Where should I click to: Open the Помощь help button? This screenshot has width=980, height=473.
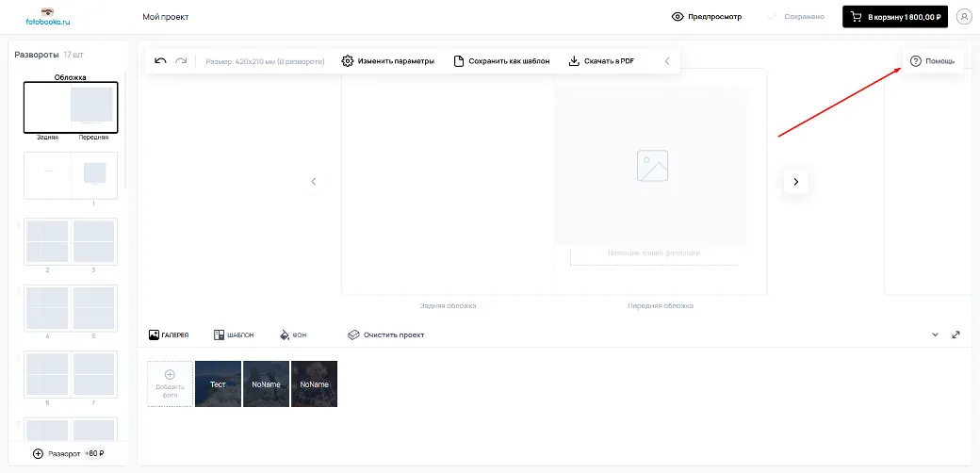[x=933, y=61]
